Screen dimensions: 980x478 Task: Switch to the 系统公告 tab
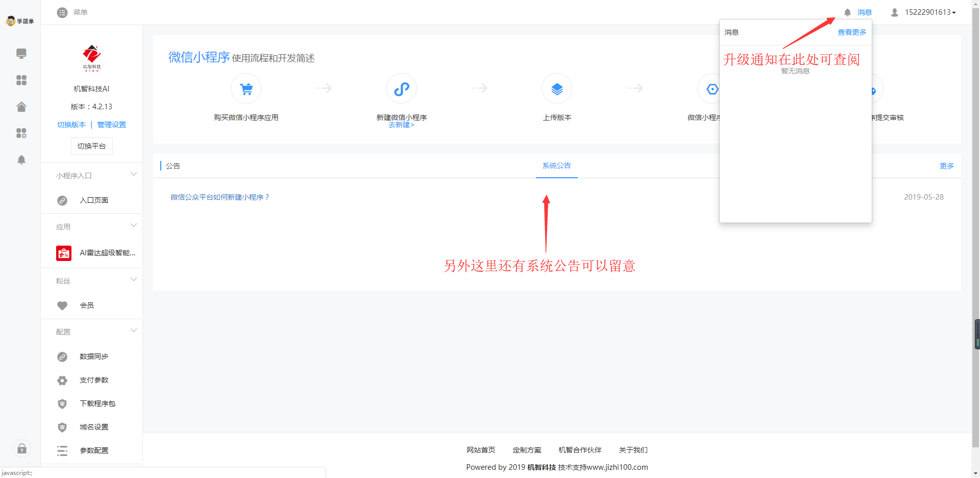pyautogui.click(x=556, y=165)
